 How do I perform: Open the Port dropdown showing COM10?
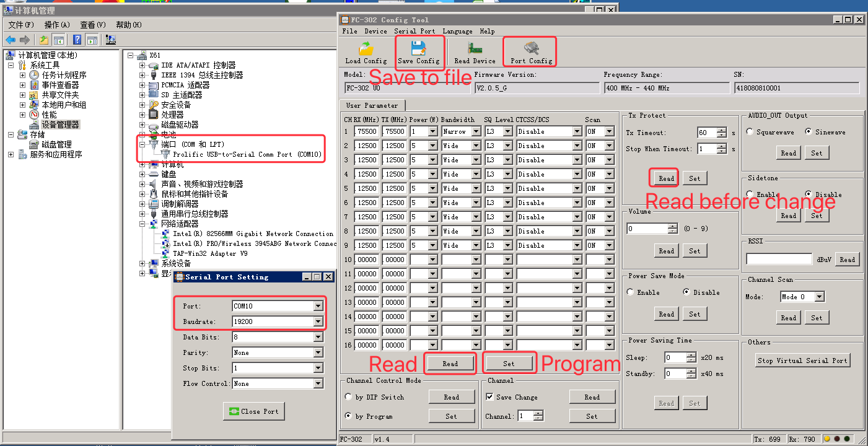(318, 306)
